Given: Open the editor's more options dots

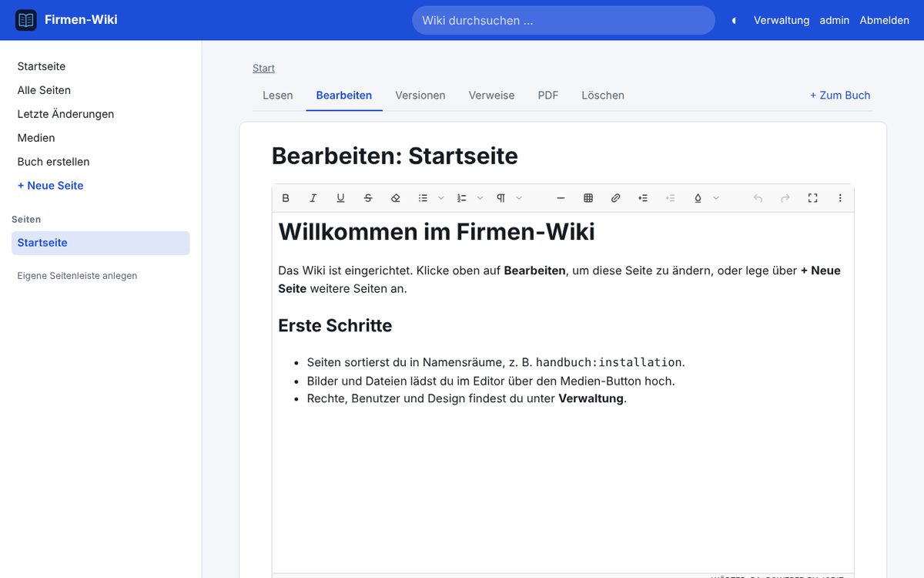Looking at the screenshot, I should click(840, 198).
